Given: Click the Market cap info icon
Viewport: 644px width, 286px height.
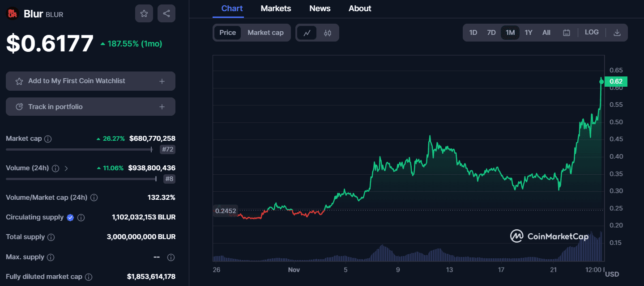Looking at the screenshot, I should point(48,139).
